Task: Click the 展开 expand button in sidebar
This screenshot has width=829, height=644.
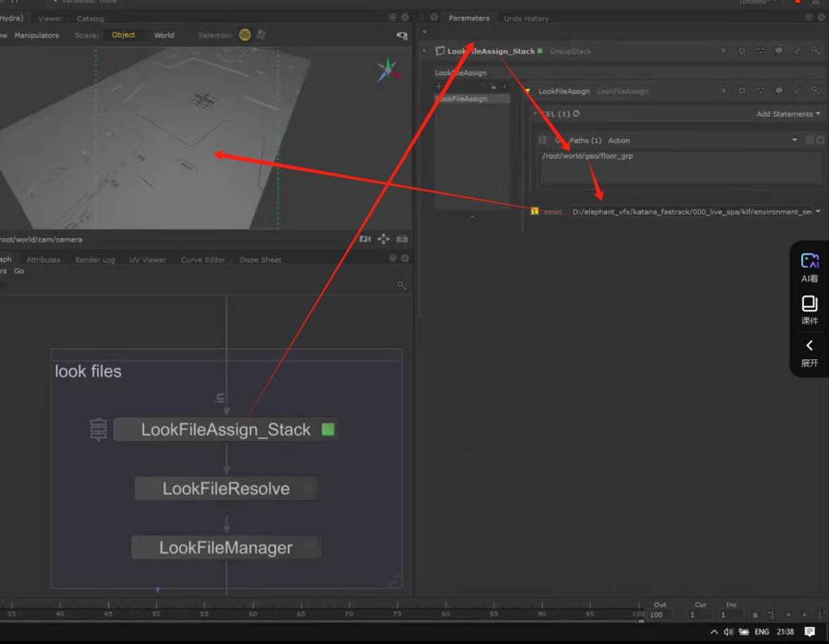Action: point(809,353)
